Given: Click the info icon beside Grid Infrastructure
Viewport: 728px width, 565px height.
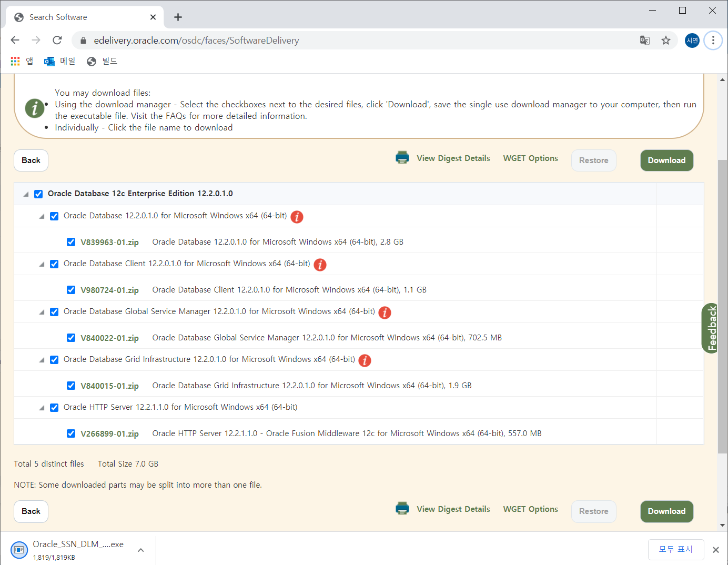Looking at the screenshot, I should point(365,360).
